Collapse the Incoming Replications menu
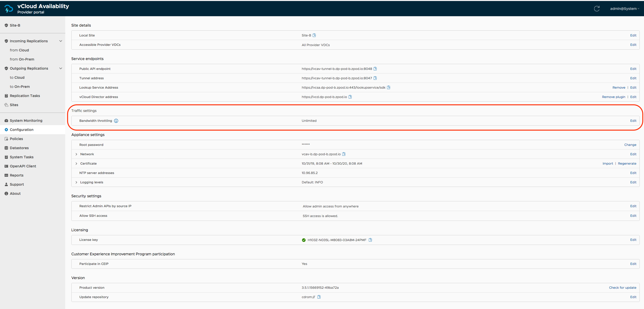The width and height of the screenshot is (644, 309). [61, 41]
